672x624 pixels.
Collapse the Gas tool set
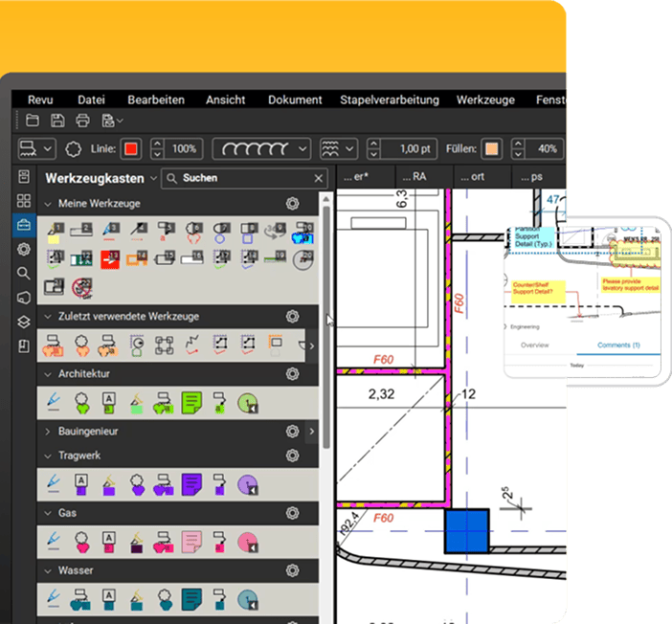48,513
